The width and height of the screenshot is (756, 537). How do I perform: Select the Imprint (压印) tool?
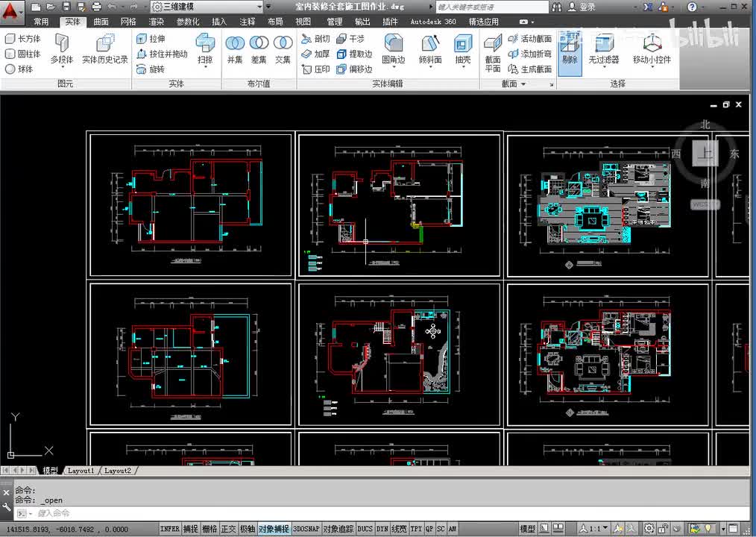coord(316,69)
